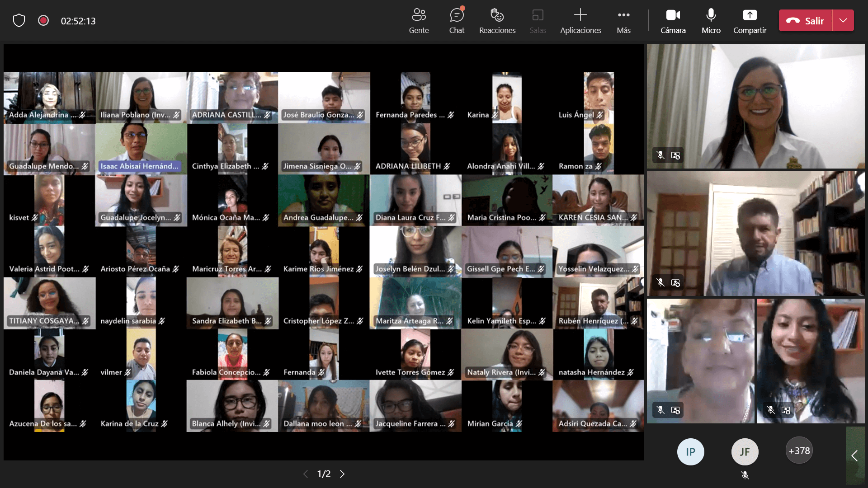Open the Reacciones menu
Viewport: 868px width, 488px height.
tap(497, 20)
